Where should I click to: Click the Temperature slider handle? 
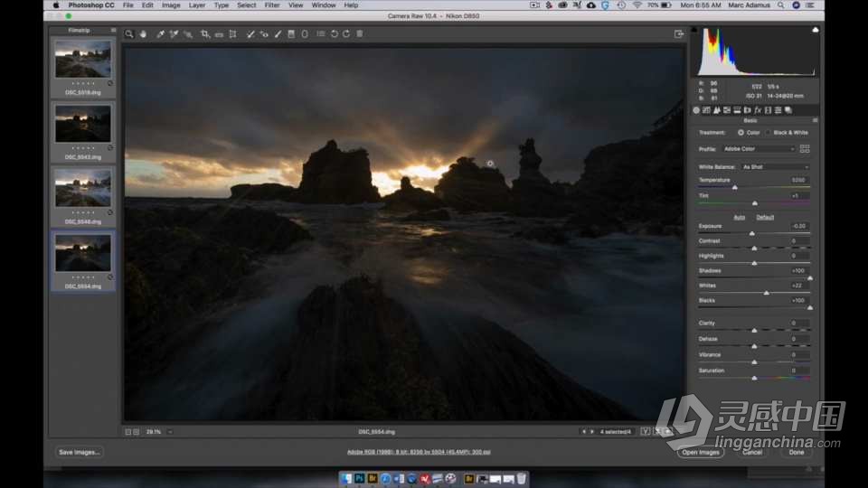[x=734, y=188]
